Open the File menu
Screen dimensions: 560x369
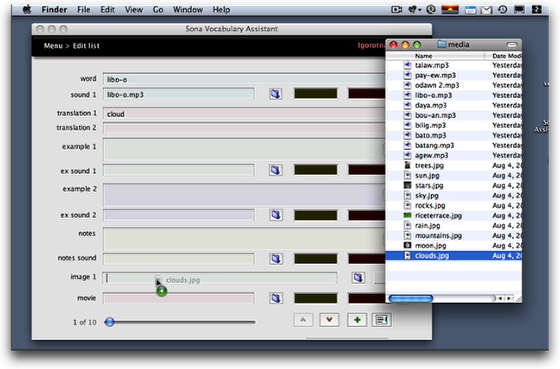[x=84, y=10]
